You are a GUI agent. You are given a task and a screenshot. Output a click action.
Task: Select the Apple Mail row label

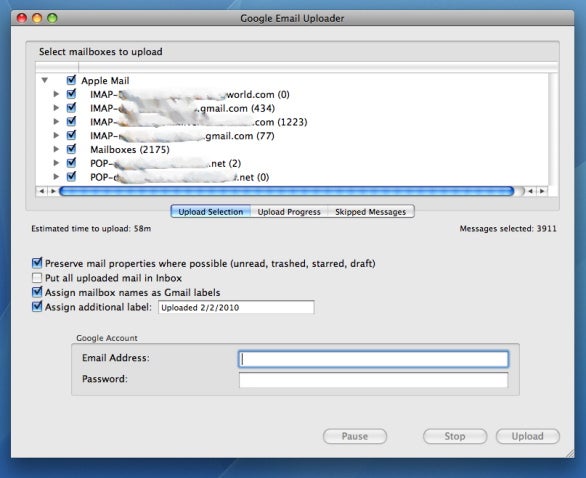click(105, 81)
